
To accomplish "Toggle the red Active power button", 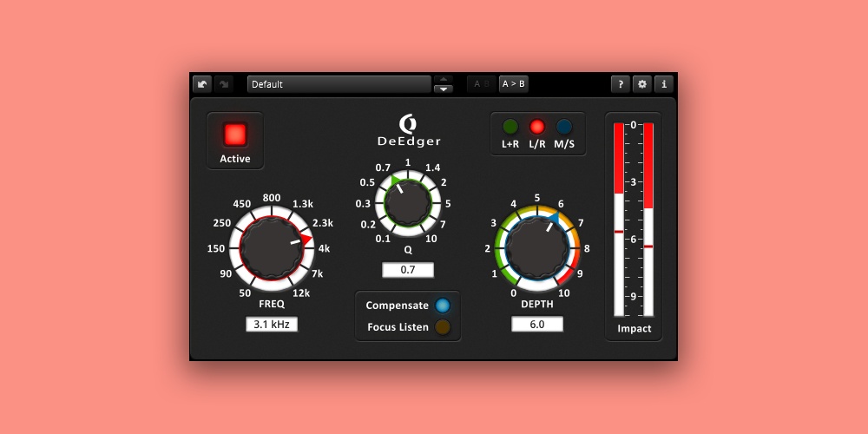I will pyautogui.click(x=235, y=135).
